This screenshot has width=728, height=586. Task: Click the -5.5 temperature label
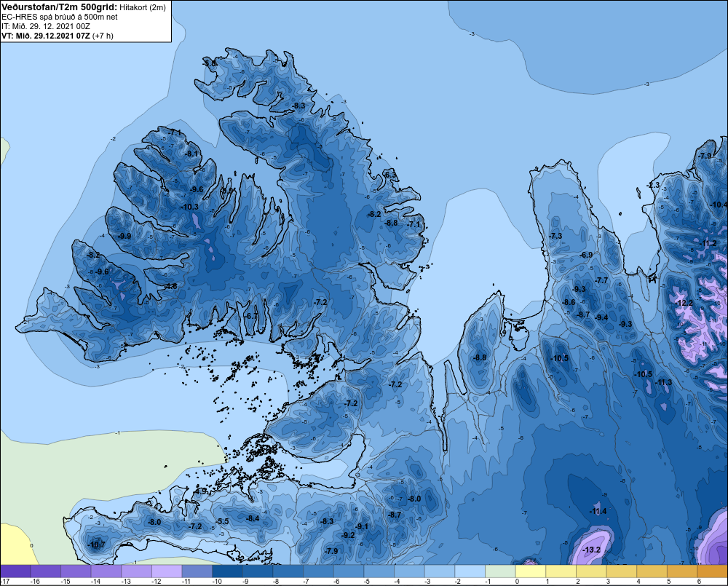(222, 521)
